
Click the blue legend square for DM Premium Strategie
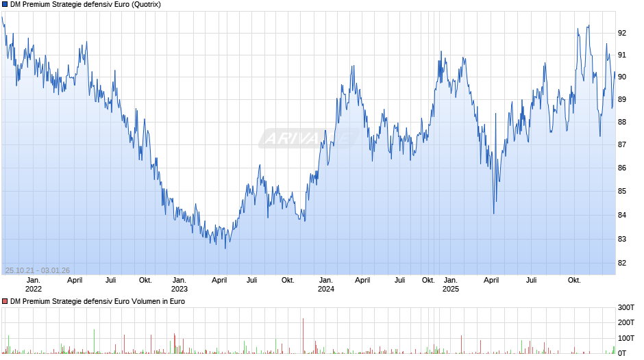pyautogui.click(x=5, y=5)
